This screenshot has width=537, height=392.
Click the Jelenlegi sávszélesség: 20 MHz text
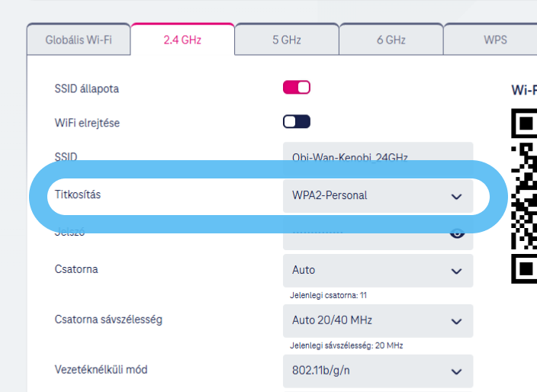pos(346,345)
